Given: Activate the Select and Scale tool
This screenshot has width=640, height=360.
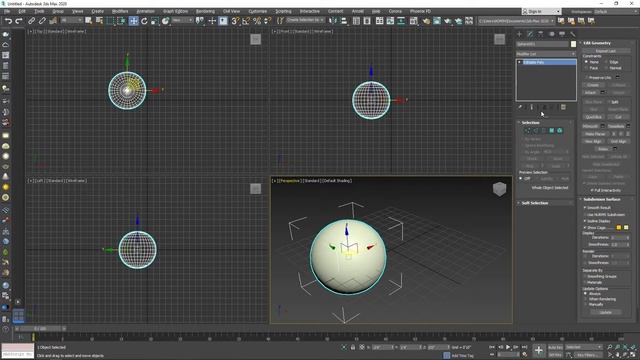Looking at the screenshot, I should [155, 21].
